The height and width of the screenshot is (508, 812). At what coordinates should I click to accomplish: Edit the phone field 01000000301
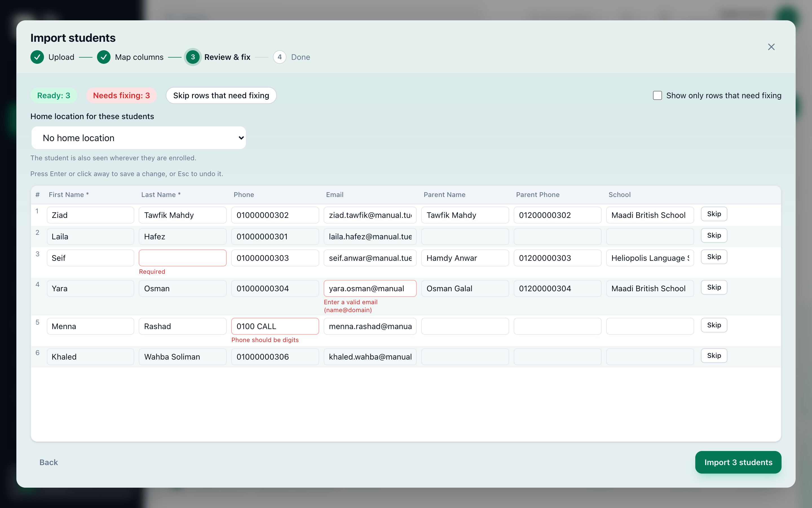[275, 237]
